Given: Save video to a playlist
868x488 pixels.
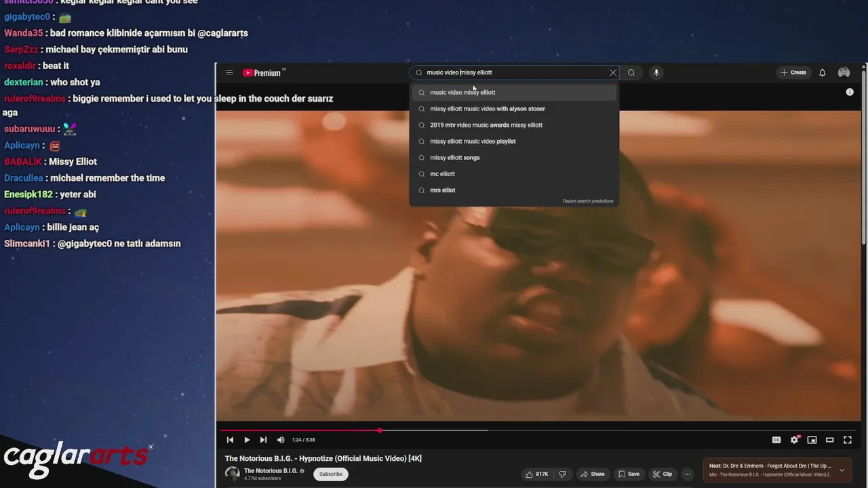Looking at the screenshot, I should 629,474.
